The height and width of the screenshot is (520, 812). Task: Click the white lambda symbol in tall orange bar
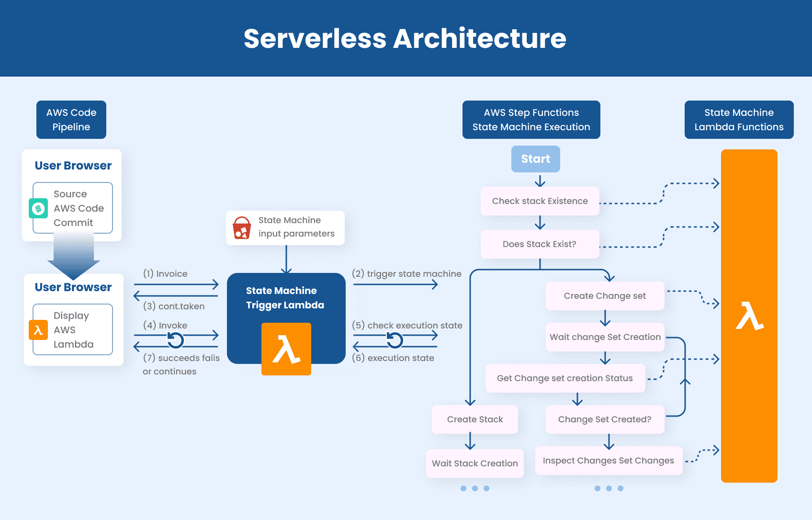point(749,316)
